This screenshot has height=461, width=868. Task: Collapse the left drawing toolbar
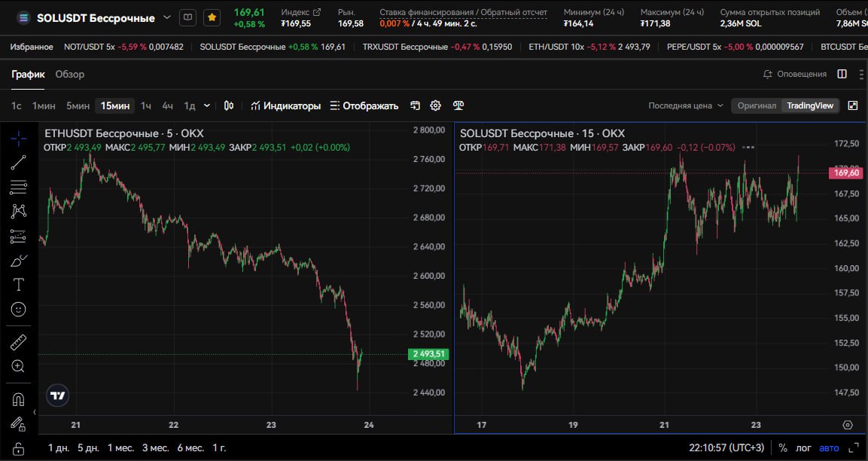coord(35,412)
